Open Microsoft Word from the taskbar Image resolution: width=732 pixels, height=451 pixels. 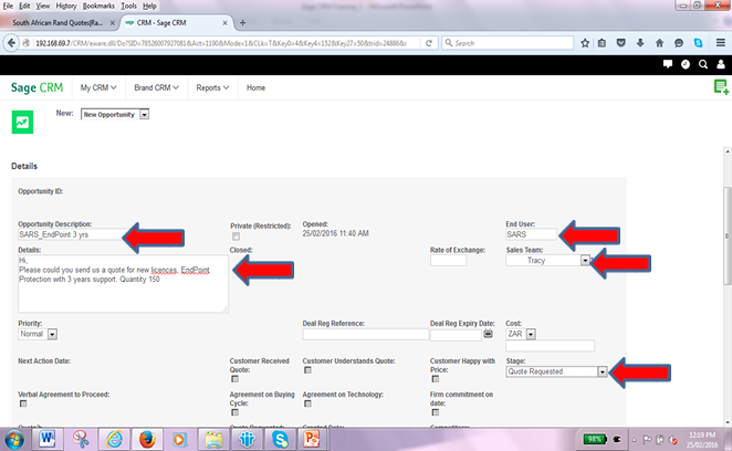click(47, 439)
